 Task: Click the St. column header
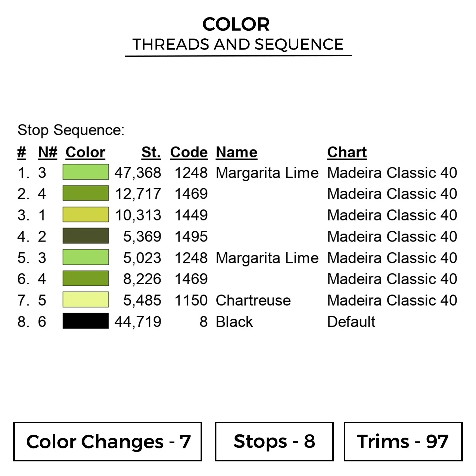click(151, 152)
